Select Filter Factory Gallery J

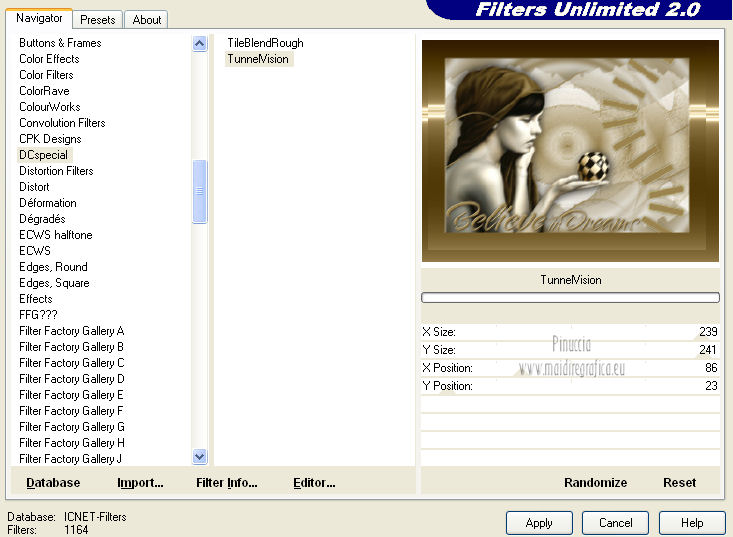pos(70,458)
